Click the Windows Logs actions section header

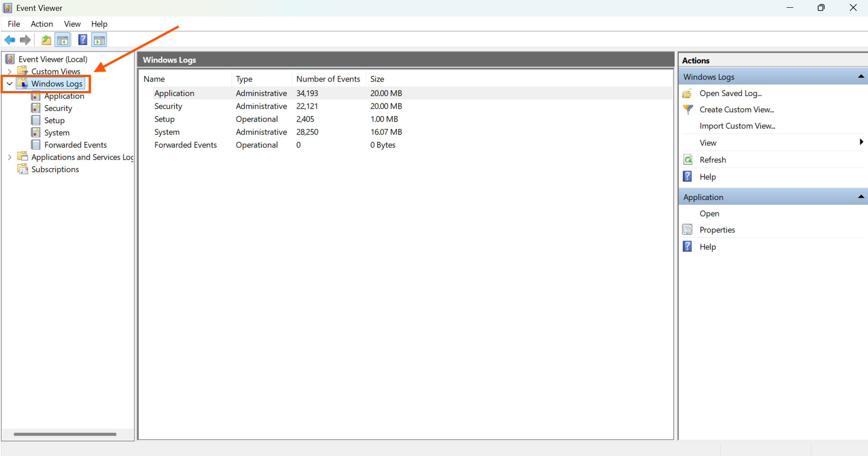[x=773, y=77]
